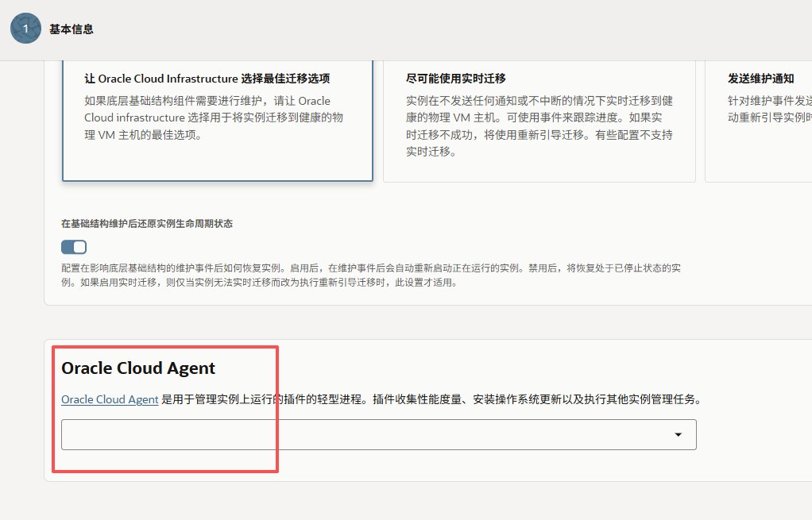Choose the 尽可能使用实时迁移 option card
812x520 pixels.
[x=539, y=120]
